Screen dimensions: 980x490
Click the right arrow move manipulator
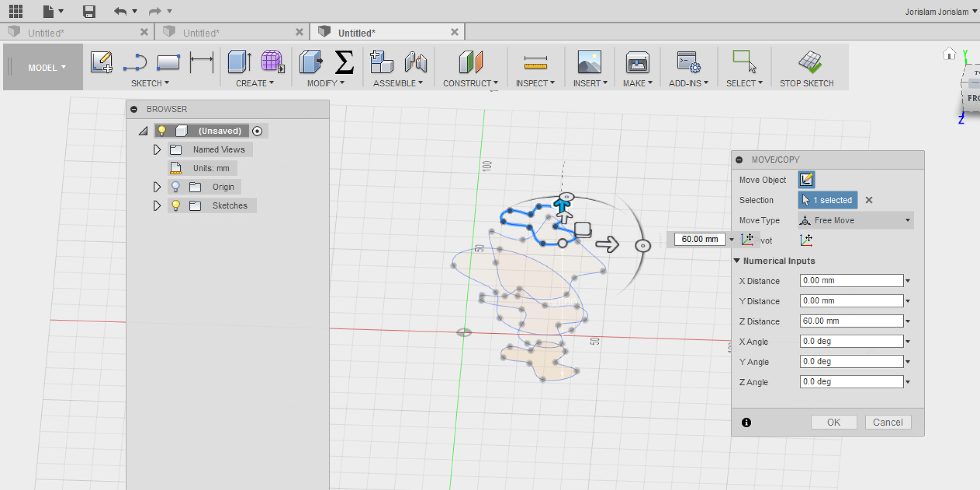pyautogui.click(x=607, y=244)
